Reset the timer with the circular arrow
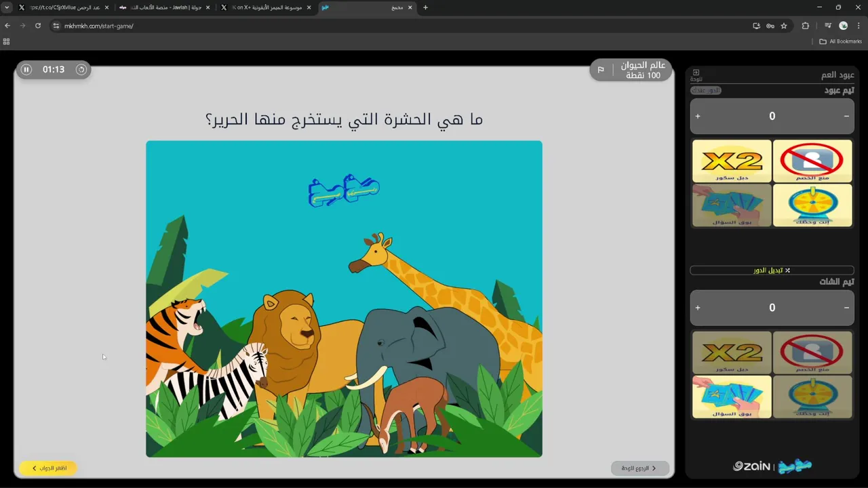 click(x=81, y=69)
